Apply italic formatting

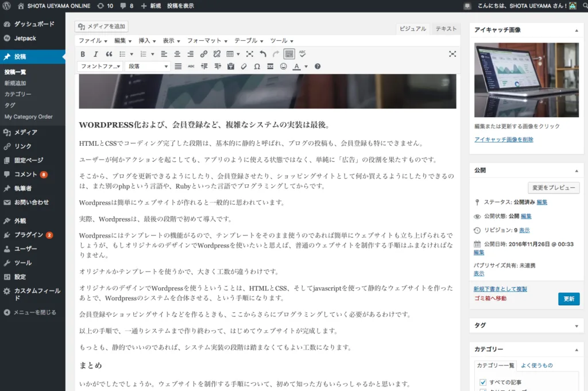[96, 54]
